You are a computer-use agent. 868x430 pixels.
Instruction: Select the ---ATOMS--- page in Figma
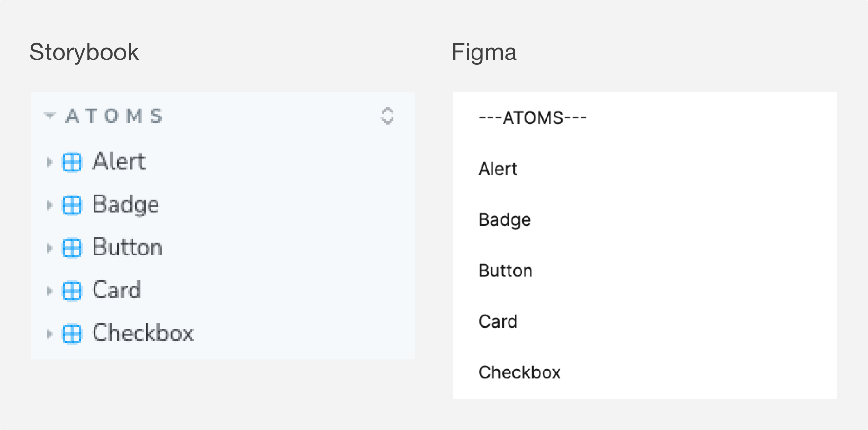533,118
